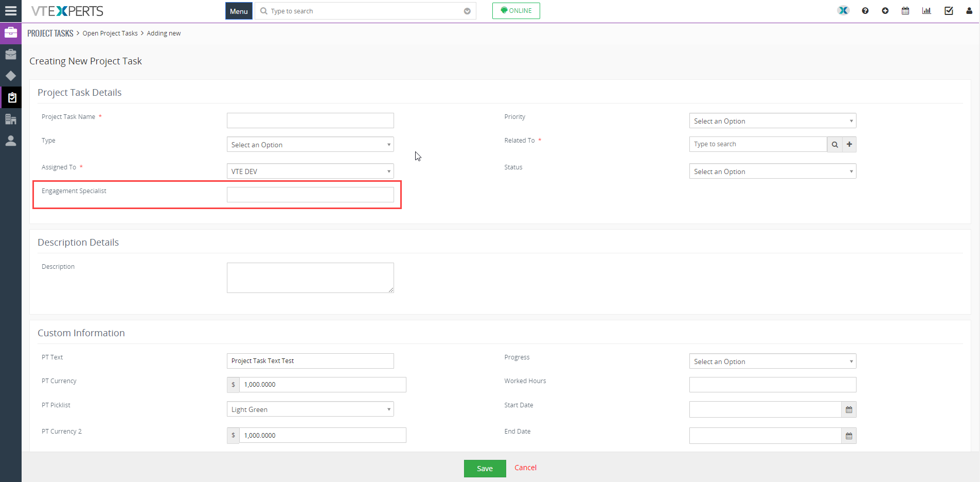Click the help question mark icon
Image resolution: width=980 pixels, height=482 pixels.
pyautogui.click(x=865, y=11)
